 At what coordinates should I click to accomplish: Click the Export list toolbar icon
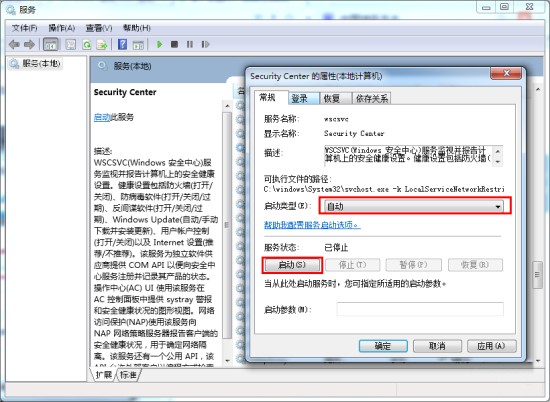click(x=102, y=45)
